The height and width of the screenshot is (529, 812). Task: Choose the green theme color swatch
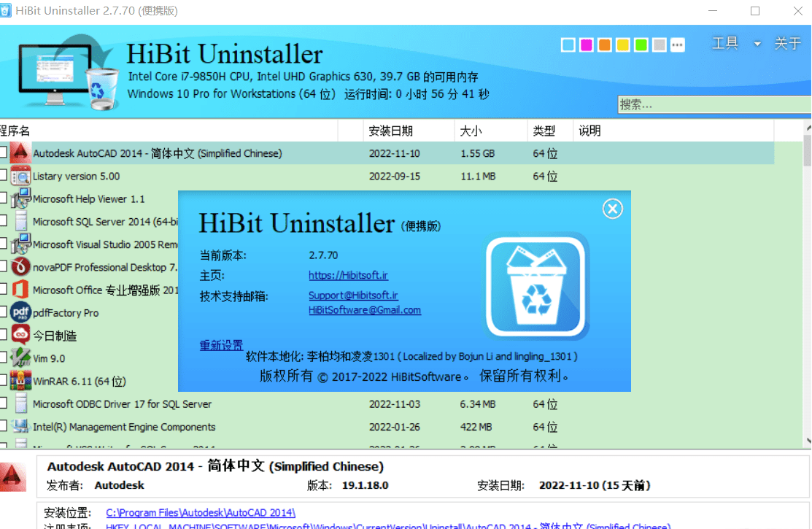tap(641, 45)
